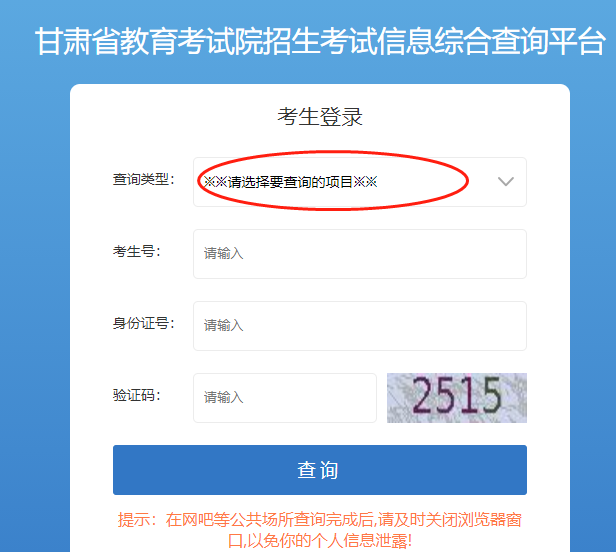616x552 pixels.
Task: Click 请输入 placeholder in 身份证号 box
Action: point(224,325)
